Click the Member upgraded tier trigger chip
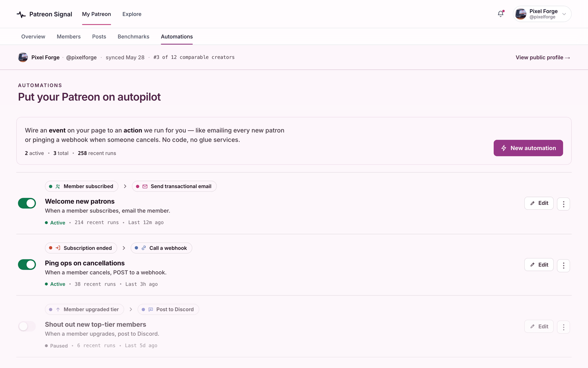The height and width of the screenshot is (368, 588). [x=85, y=309]
